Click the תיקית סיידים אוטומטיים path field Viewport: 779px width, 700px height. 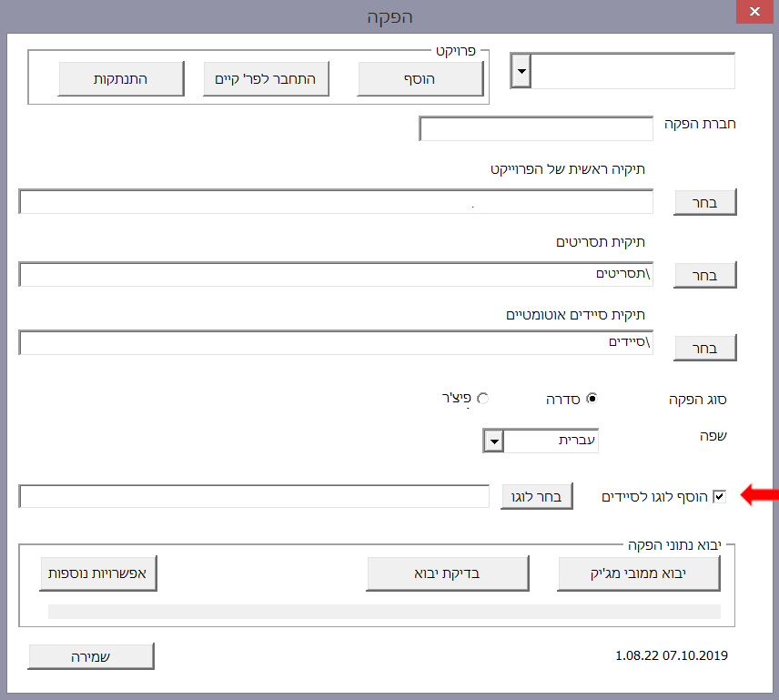336,343
